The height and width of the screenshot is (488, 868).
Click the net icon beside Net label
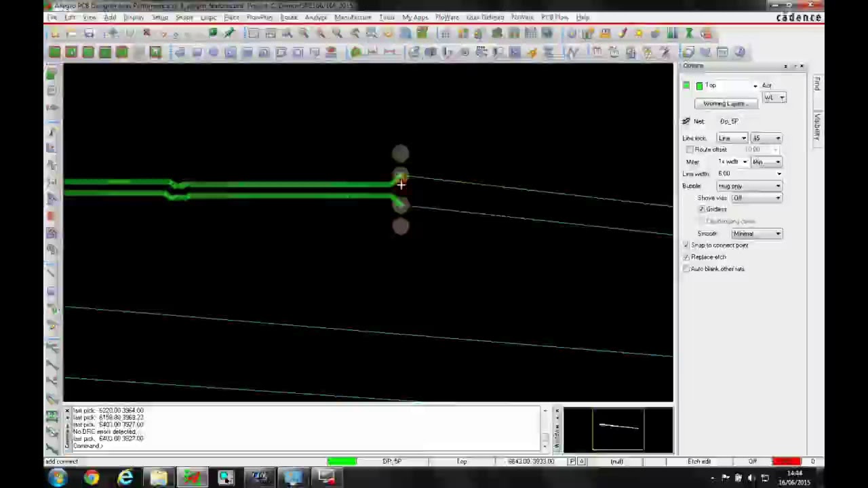tap(686, 121)
